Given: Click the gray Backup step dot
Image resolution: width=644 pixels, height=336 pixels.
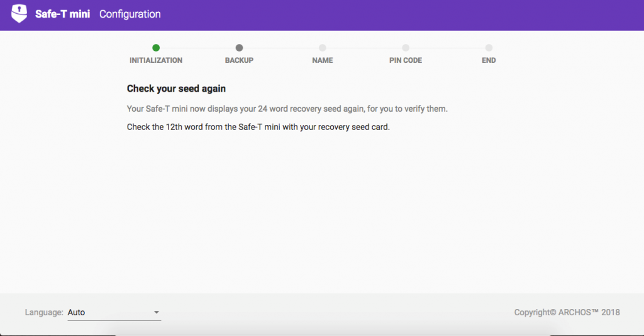Looking at the screenshot, I should pos(240,48).
